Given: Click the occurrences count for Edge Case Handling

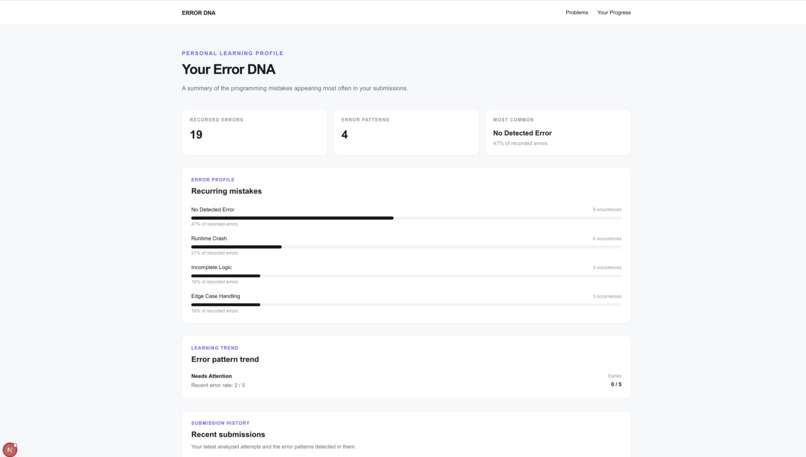Looking at the screenshot, I should [607, 296].
